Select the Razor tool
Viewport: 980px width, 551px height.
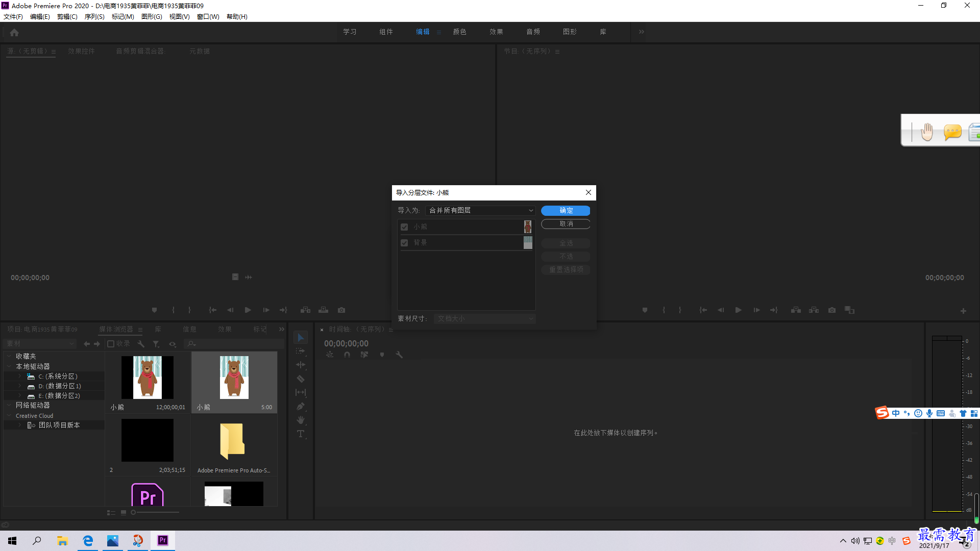click(x=301, y=379)
